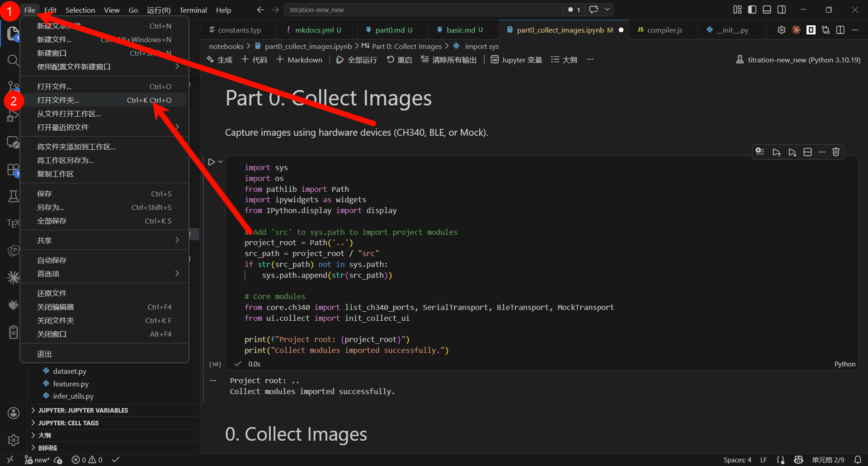
Task: Run the import sys code cell
Action: pyautogui.click(x=211, y=162)
